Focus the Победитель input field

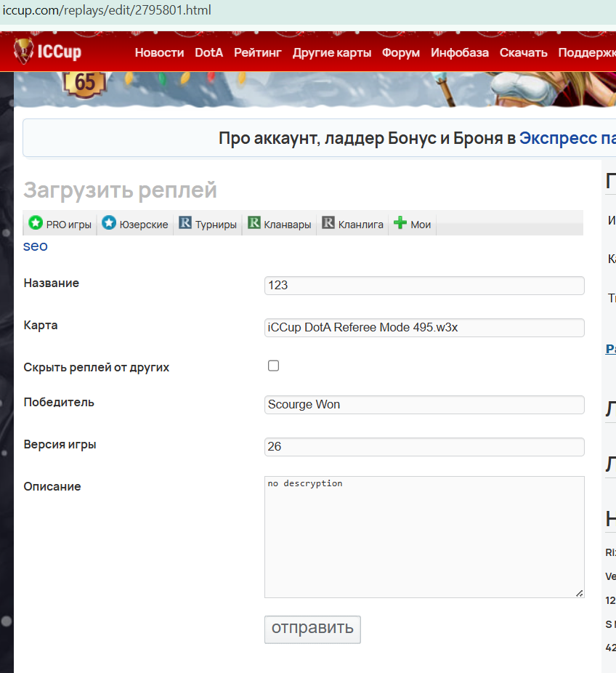[x=424, y=405]
